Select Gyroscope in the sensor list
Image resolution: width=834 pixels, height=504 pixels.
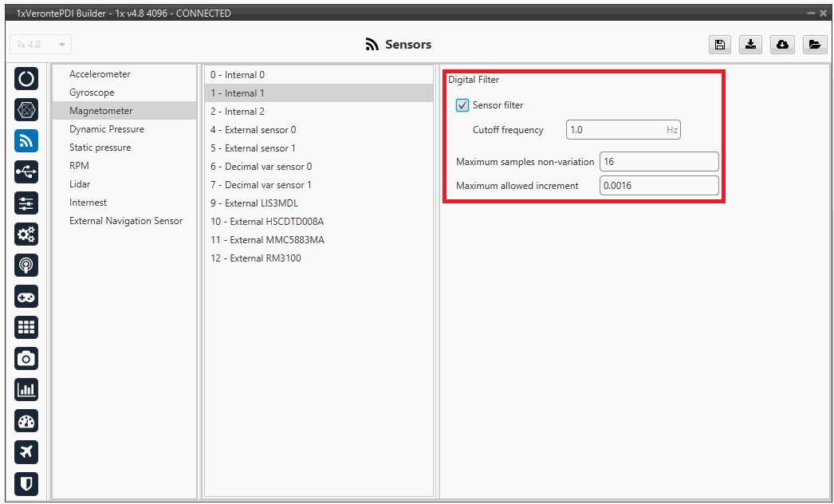coord(92,93)
